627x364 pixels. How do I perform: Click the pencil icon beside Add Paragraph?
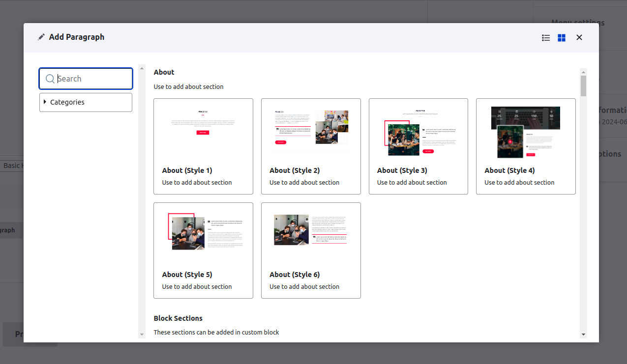pyautogui.click(x=41, y=37)
